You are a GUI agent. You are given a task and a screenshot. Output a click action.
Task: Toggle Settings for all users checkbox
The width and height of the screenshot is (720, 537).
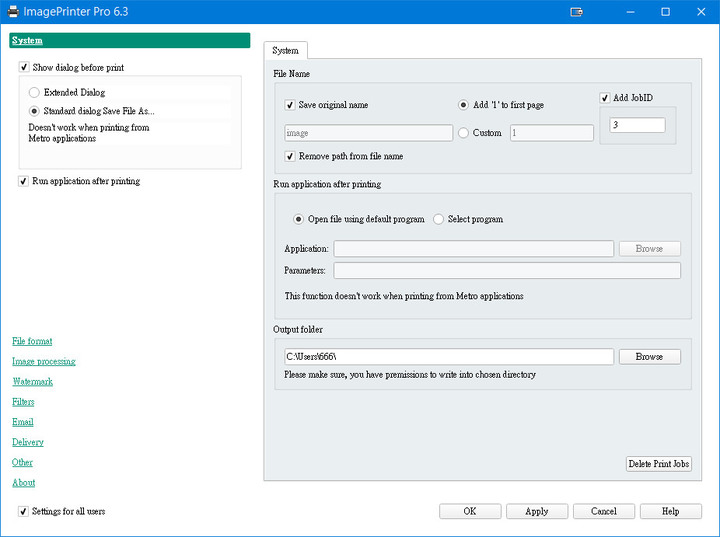(x=23, y=511)
